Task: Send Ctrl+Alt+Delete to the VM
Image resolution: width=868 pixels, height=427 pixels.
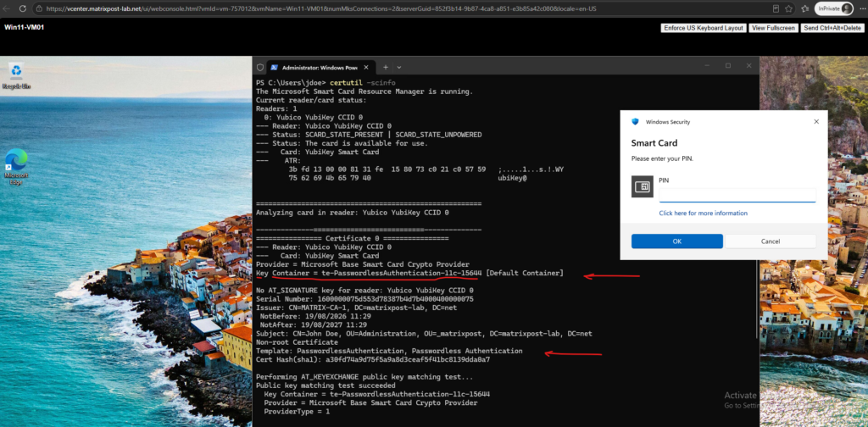Action: (x=832, y=28)
